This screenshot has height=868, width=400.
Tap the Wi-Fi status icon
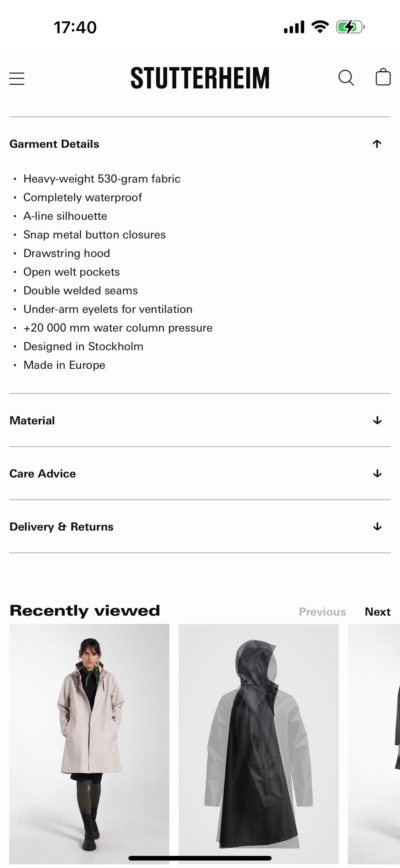pyautogui.click(x=320, y=27)
